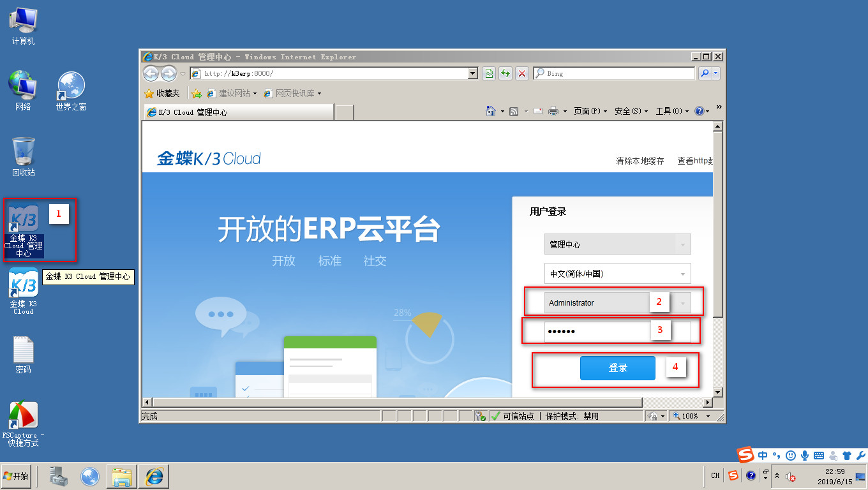Click the Home icon in IE command bar
The image size is (868, 490).
(491, 111)
